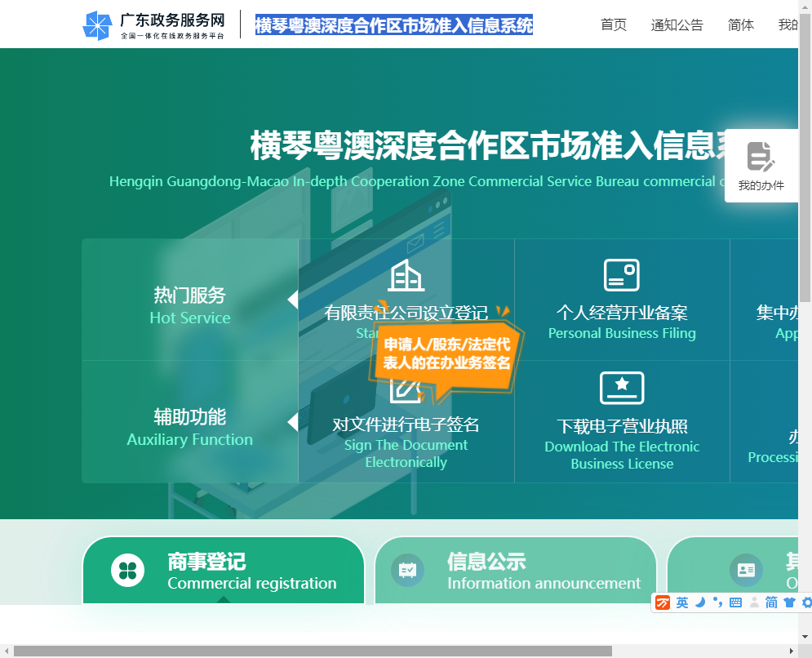Click the 商事登记 circular service icon
The image size is (812, 658).
click(126, 569)
